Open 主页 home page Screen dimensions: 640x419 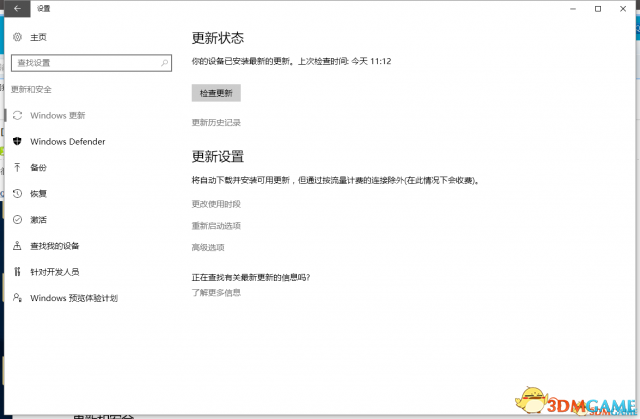[x=38, y=37]
